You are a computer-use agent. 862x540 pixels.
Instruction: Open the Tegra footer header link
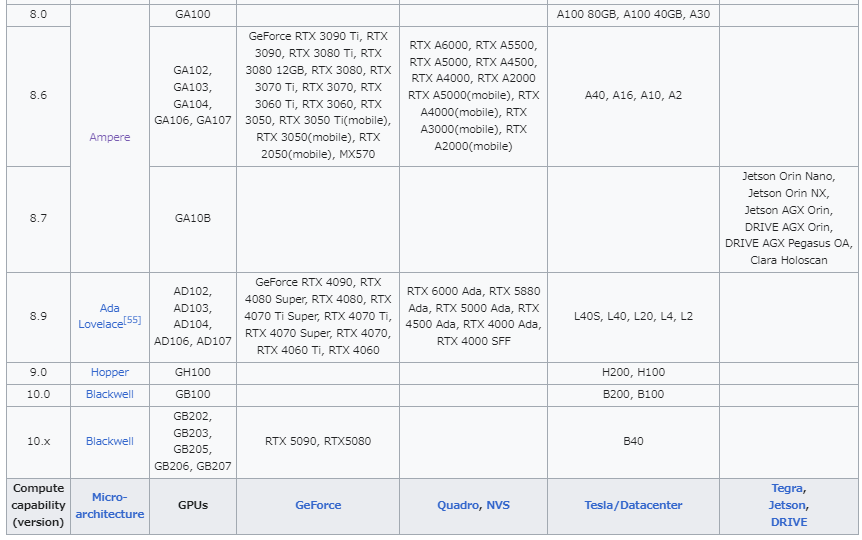coord(787,488)
